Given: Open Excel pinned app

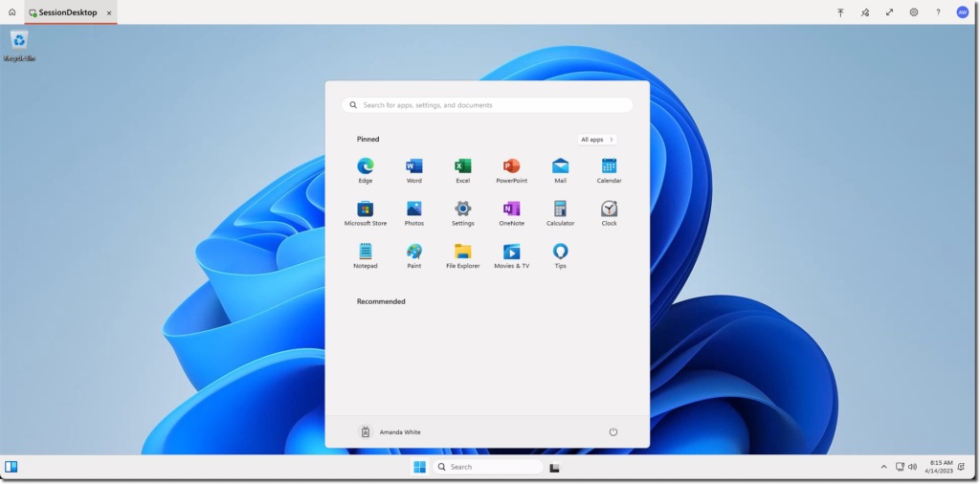Looking at the screenshot, I should pyautogui.click(x=462, y=170).
